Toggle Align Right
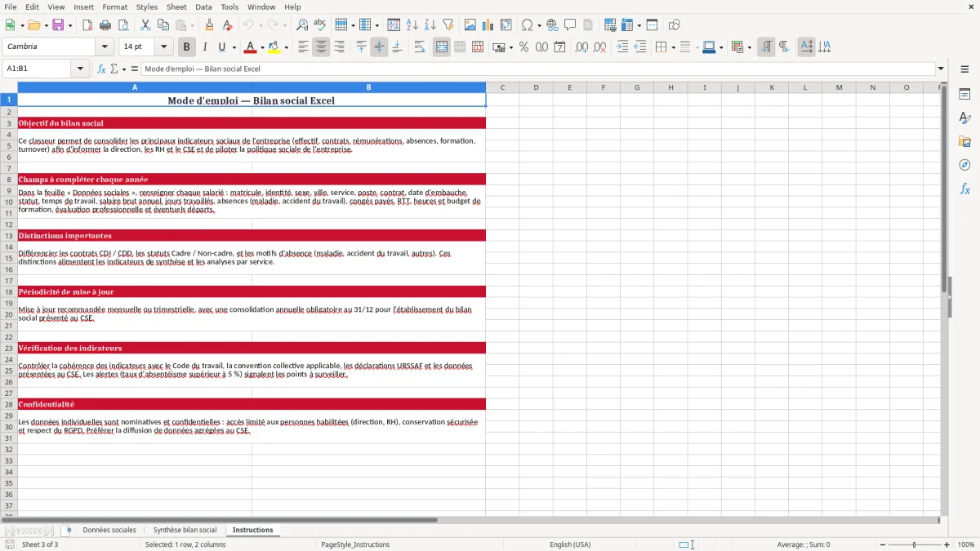Screen dimensions: 980x551 (x=339, y=47)
